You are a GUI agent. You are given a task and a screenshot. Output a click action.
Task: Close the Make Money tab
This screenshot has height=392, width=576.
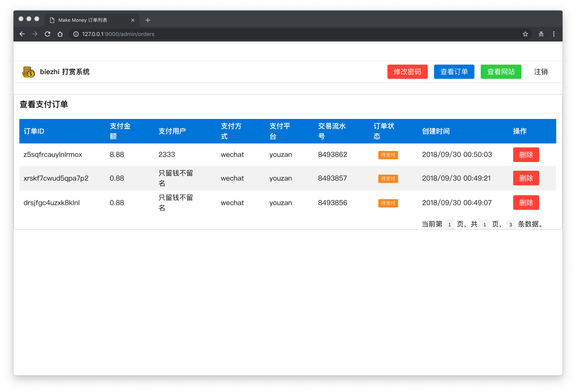coord(133,20)
